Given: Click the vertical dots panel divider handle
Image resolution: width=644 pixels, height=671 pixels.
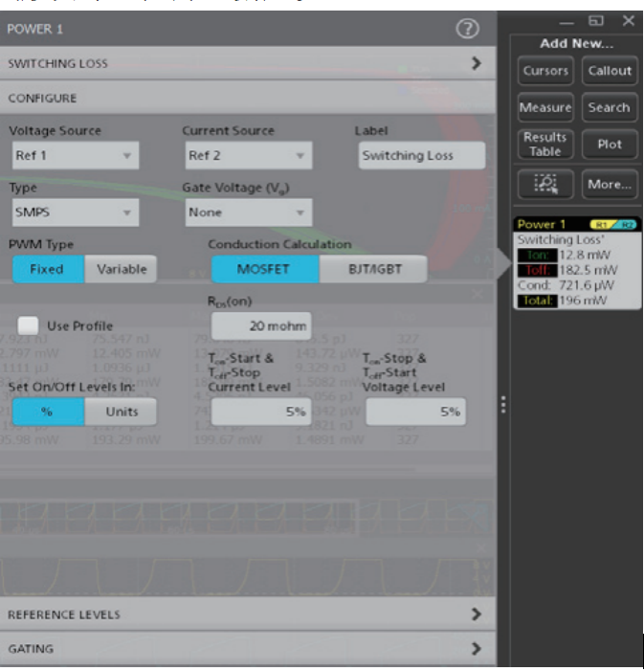Looking at the screenshot, I should [x=503, y=406].
